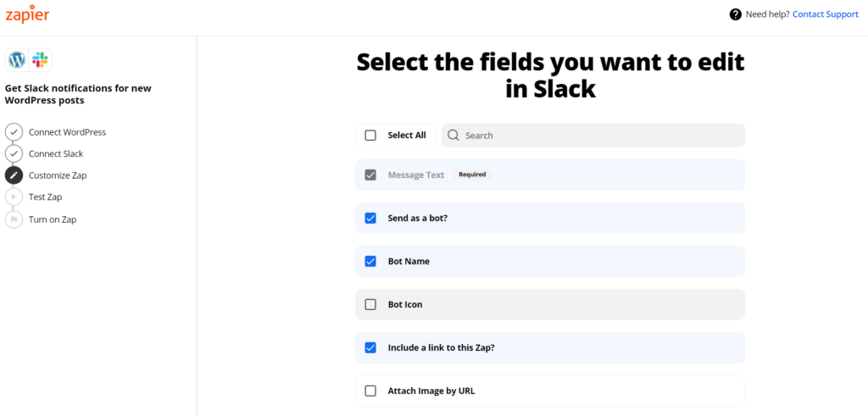The image size is (868, 416).
Task: Go to Connect WordPress step label
Action: tap(68, 132)
